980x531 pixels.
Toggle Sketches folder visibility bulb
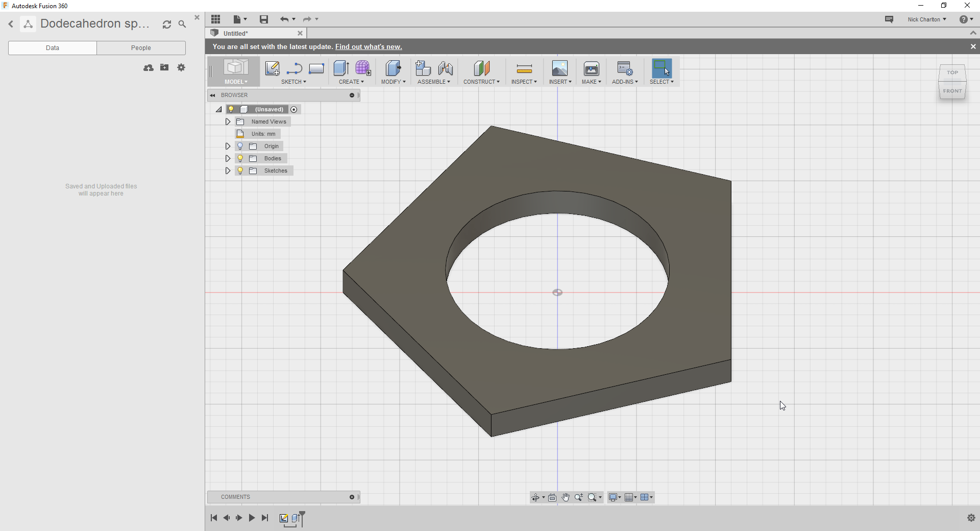(240, 171)
